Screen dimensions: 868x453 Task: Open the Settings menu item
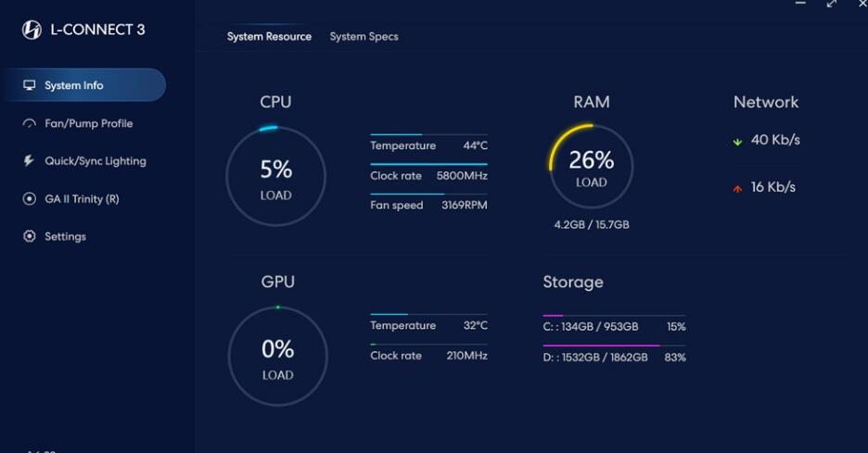[65, 236]
